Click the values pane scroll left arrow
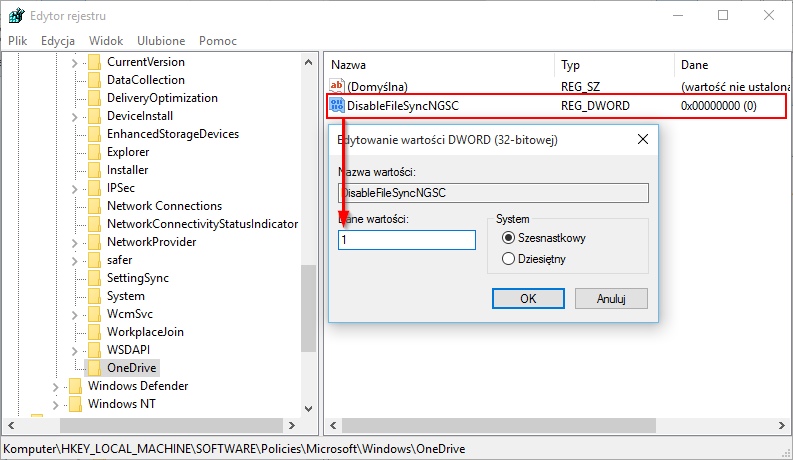The width and height of the screenshot is (793, 460). (333, 425)
